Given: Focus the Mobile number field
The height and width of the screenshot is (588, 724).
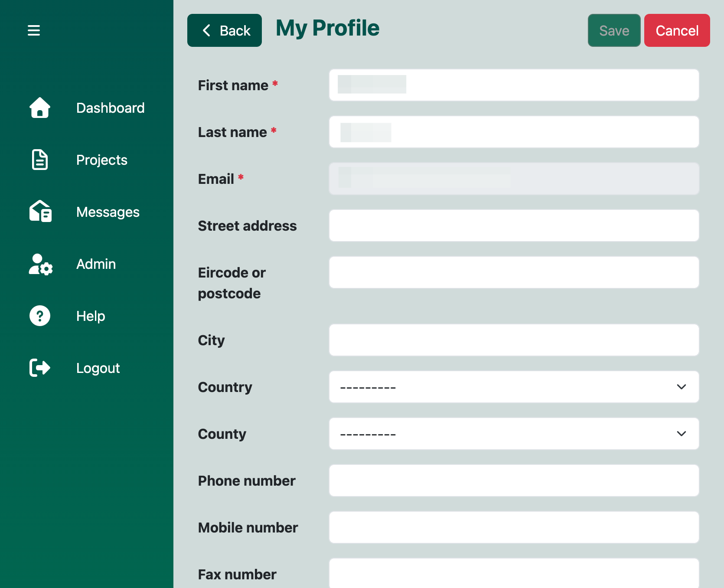Looking at the screenshot, I should pyautogui.click(x=514, y=527).
